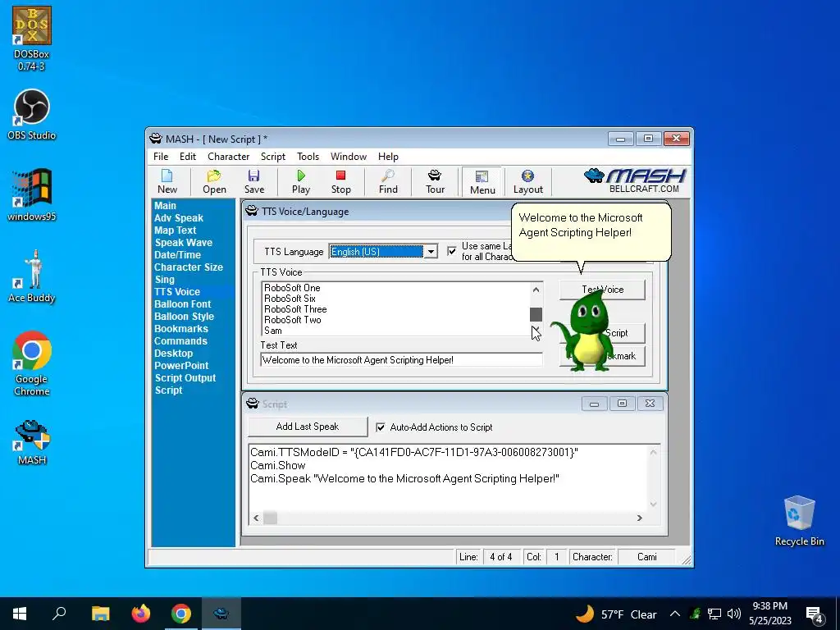Click the Test Text input field

tap(401, 360)
